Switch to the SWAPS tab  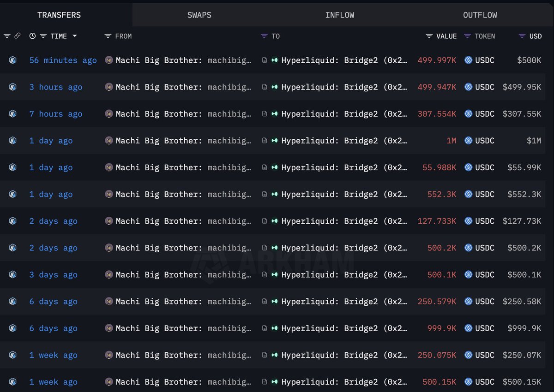point(199,15)
